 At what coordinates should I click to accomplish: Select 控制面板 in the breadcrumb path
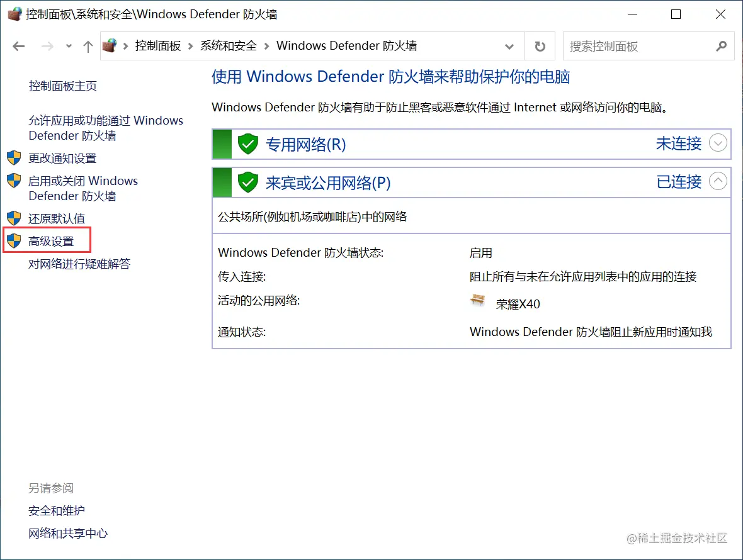(x=158, y=46)
